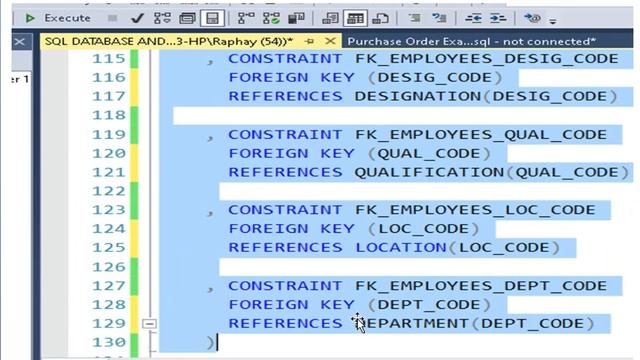Increase indent of selected lines

(x=498, y=18)
